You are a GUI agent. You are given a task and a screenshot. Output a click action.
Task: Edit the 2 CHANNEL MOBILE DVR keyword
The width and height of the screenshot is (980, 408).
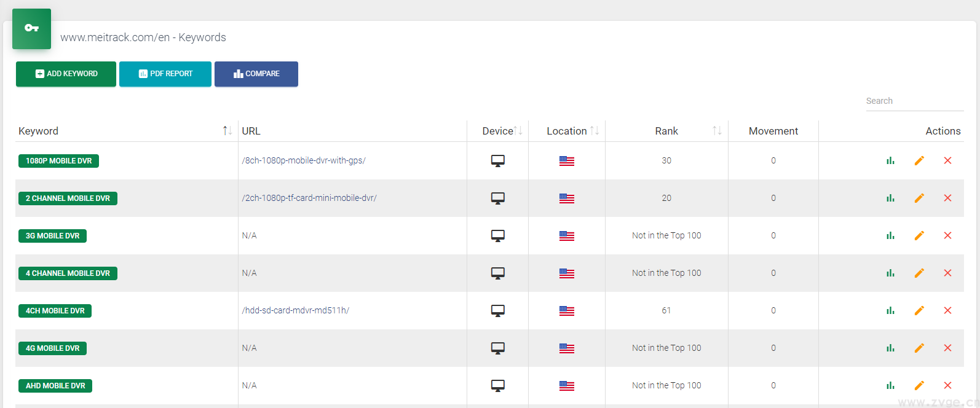(919, 198)
